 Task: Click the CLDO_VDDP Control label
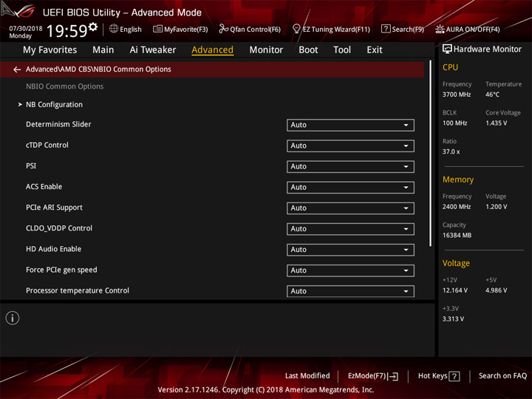[59, 228]
